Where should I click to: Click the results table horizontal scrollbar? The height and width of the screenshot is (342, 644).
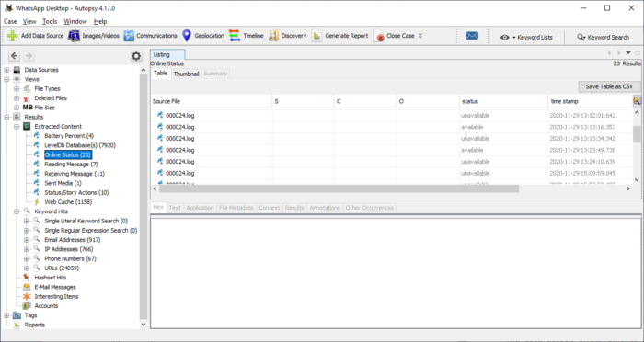[x=339, y=188]
